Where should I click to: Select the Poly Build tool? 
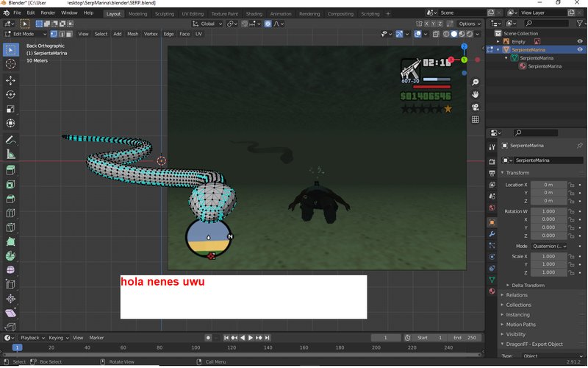point(10,242)
